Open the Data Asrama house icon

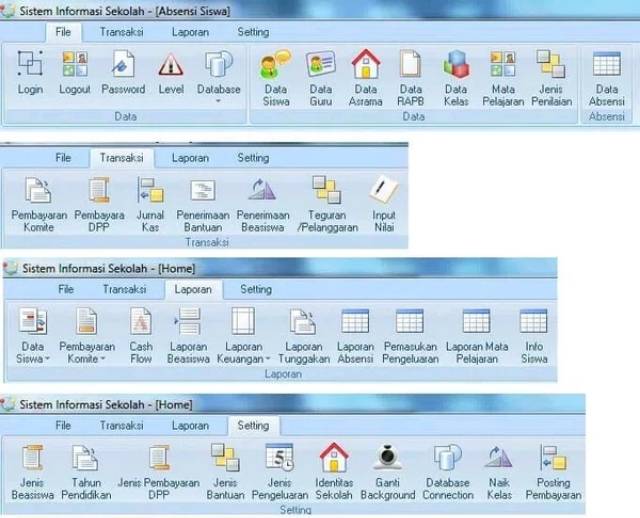point(366,67)
